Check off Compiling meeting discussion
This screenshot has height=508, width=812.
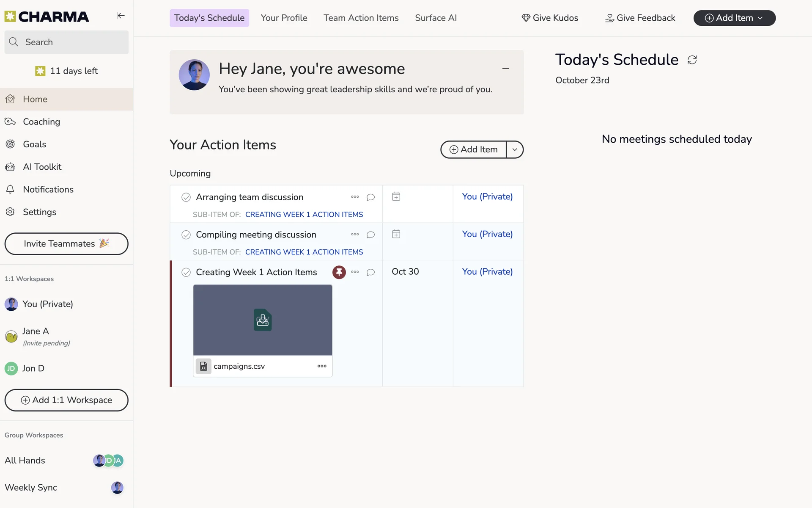point(186,235)
